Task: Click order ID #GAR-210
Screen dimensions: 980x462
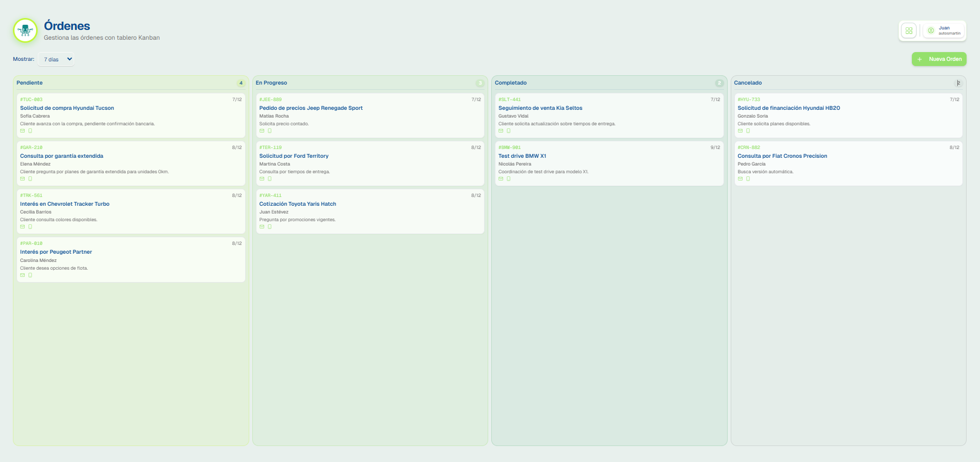Action: click(x=31, y=147)
